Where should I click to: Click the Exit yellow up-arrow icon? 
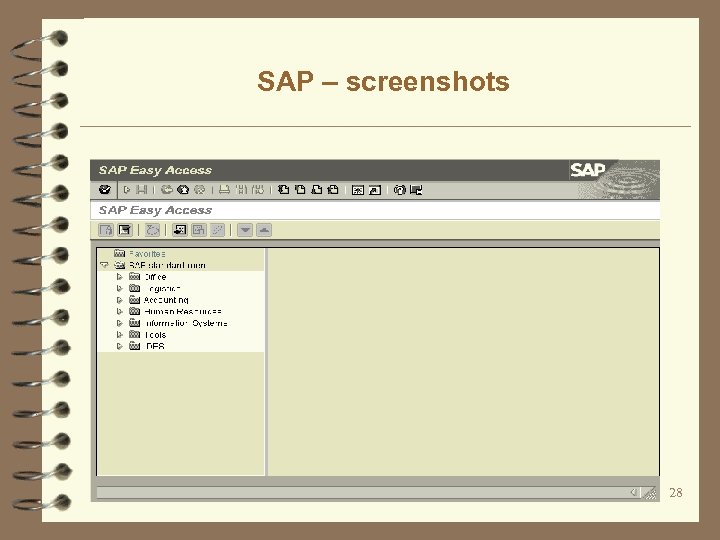point(183,190)
